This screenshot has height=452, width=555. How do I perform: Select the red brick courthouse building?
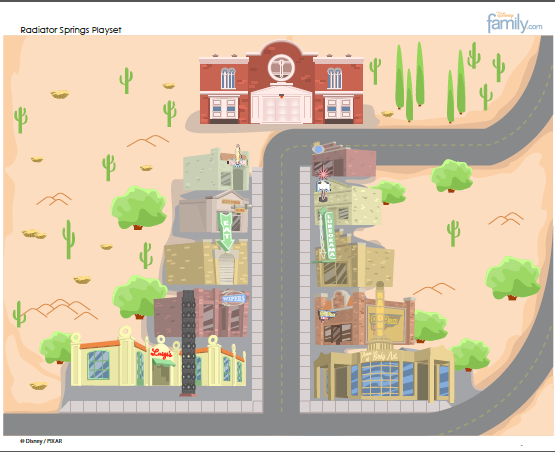(281, 83)
